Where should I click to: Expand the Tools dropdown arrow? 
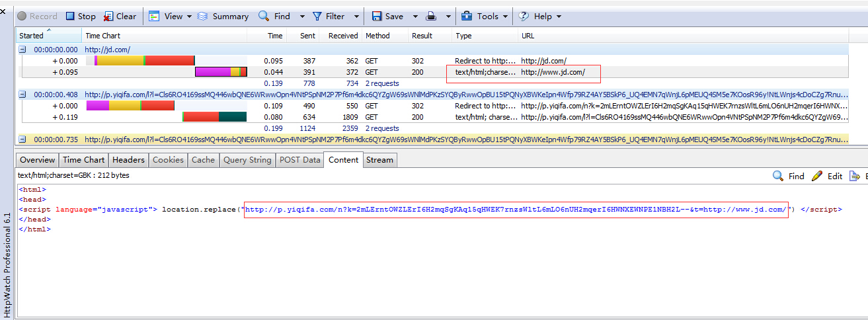(x=506, y=17)
